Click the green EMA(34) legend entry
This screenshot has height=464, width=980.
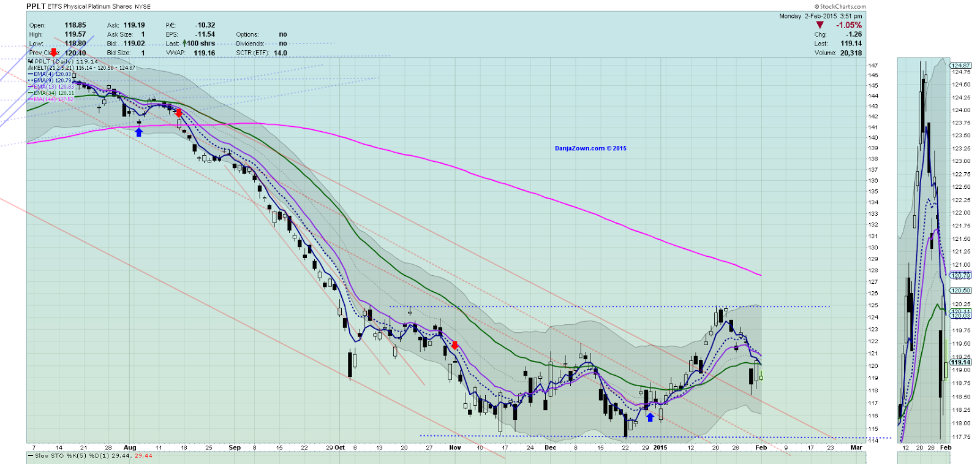pyautogui.click(x=51, y=93)
